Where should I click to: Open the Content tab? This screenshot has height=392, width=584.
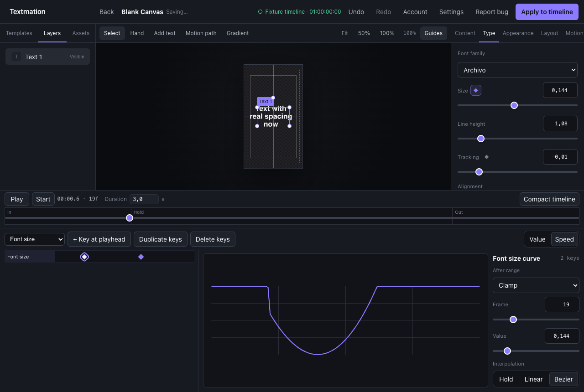(x=465, y=33)
